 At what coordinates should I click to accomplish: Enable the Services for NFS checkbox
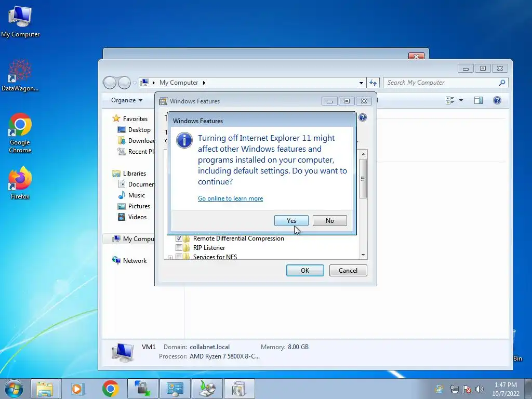tap(179, 257)
